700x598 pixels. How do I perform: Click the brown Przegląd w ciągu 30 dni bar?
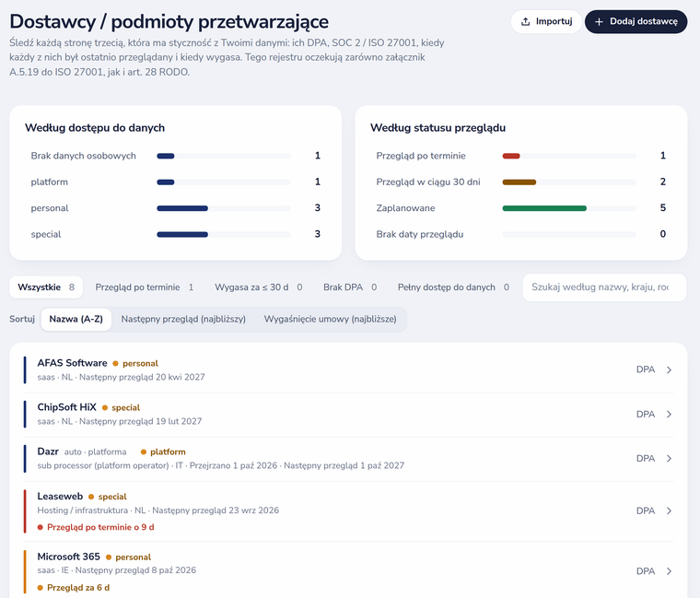[x=519, y=182]
